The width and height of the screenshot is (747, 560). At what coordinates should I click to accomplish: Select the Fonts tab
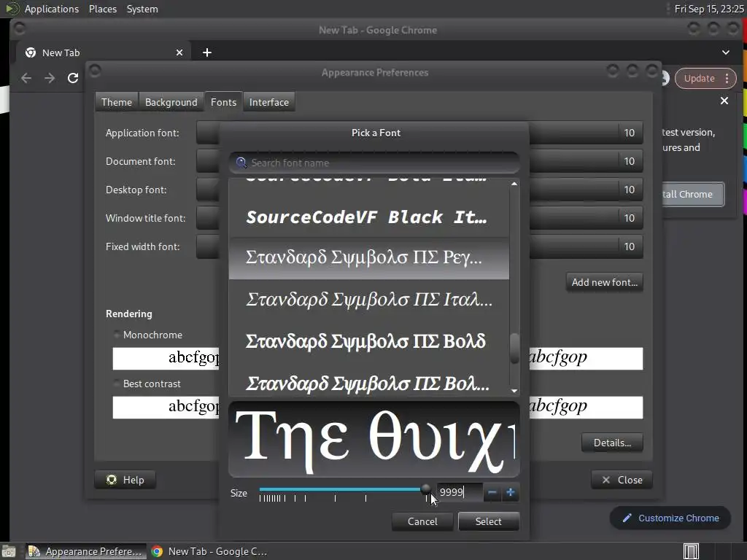tap(223, 102)
